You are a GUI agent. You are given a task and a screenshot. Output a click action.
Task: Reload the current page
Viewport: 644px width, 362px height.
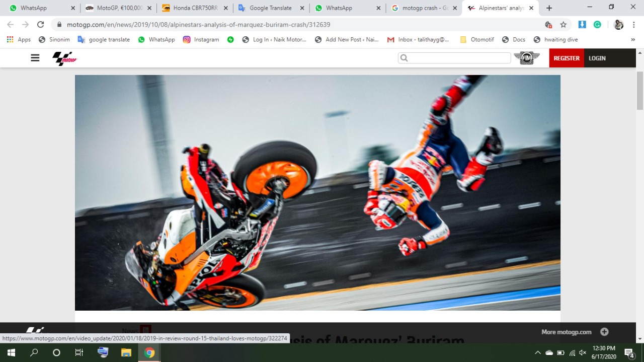41,25
